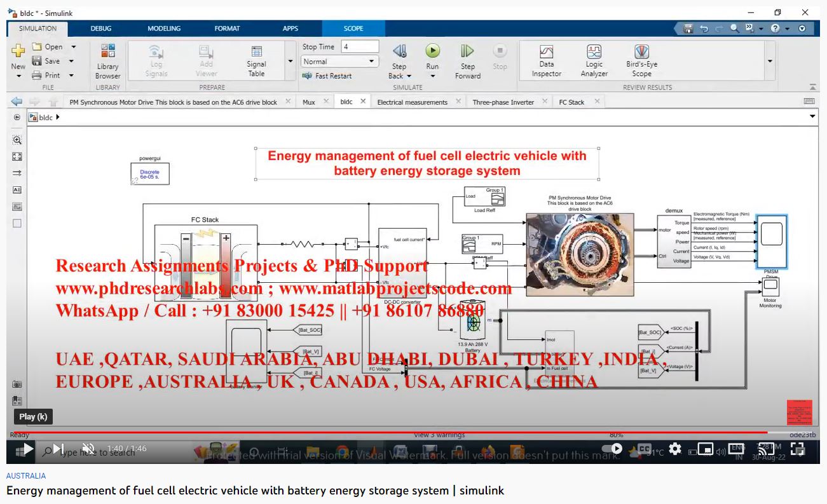Open the FC Stack model tab

coord(571,102)
